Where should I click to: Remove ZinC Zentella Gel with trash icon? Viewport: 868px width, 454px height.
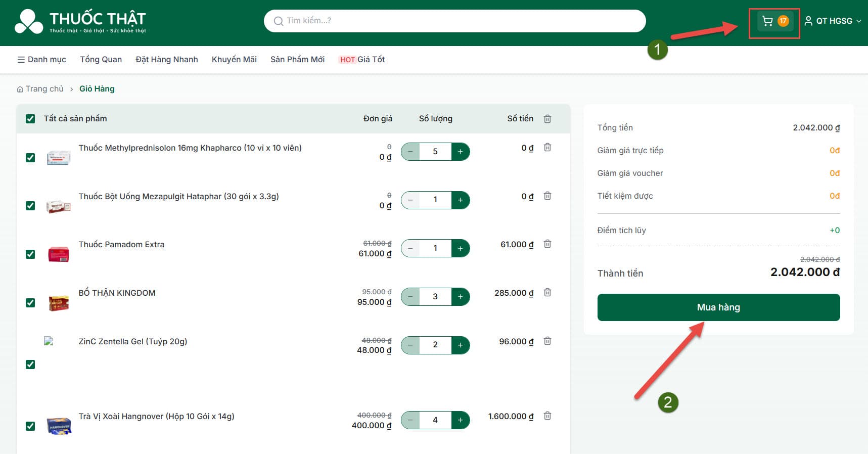pos(547,341)
